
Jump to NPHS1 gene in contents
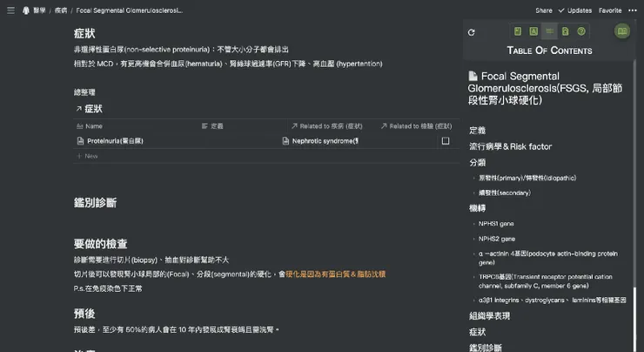[496, 224]
